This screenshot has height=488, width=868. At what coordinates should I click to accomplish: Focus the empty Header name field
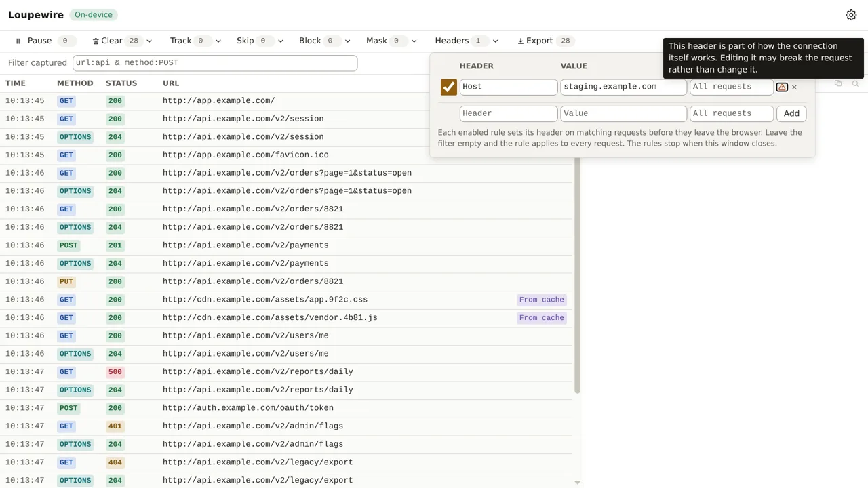[x=509, y=113]
